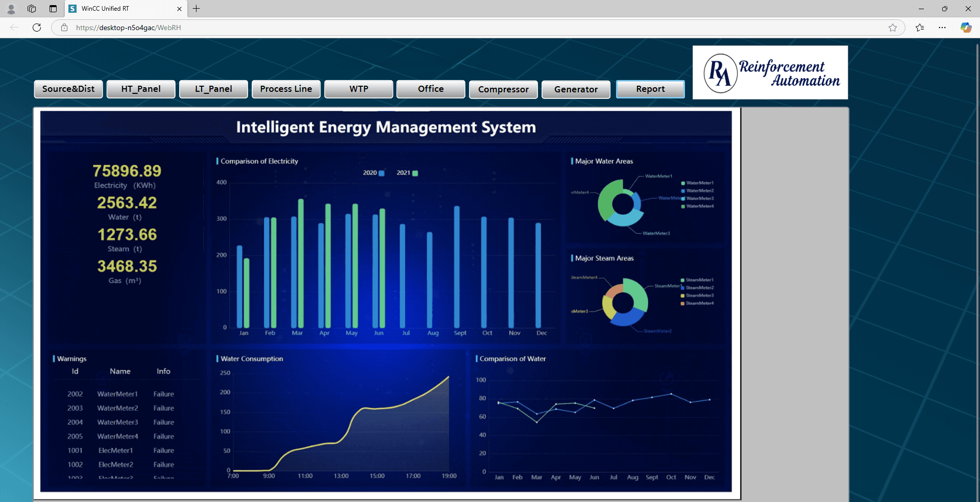Launch the Copilot sidebar icon
The image size is (980, 502).
click(x=966, y=28)
